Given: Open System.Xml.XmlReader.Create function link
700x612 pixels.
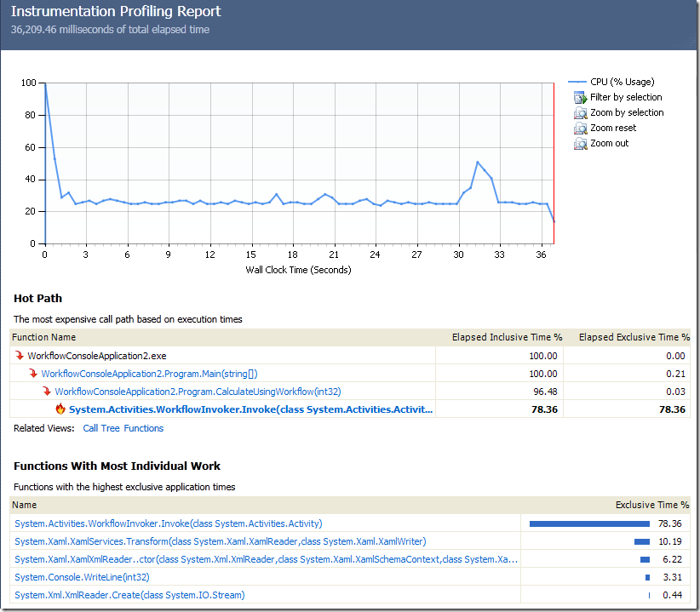Looking at the screenshot, I should [129, 595].
